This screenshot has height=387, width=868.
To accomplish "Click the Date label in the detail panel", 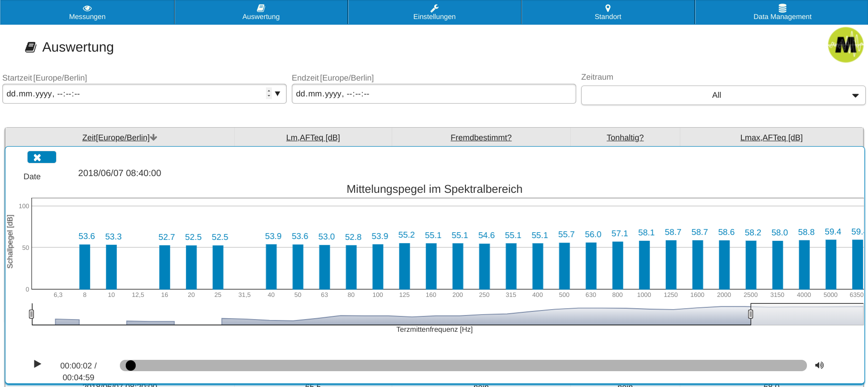I will 32,177.
